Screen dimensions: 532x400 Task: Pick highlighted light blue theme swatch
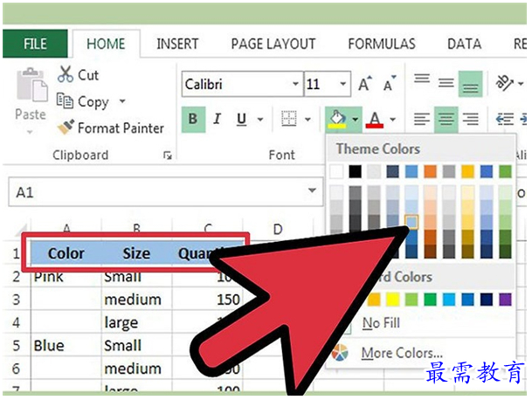pos(411,222)
